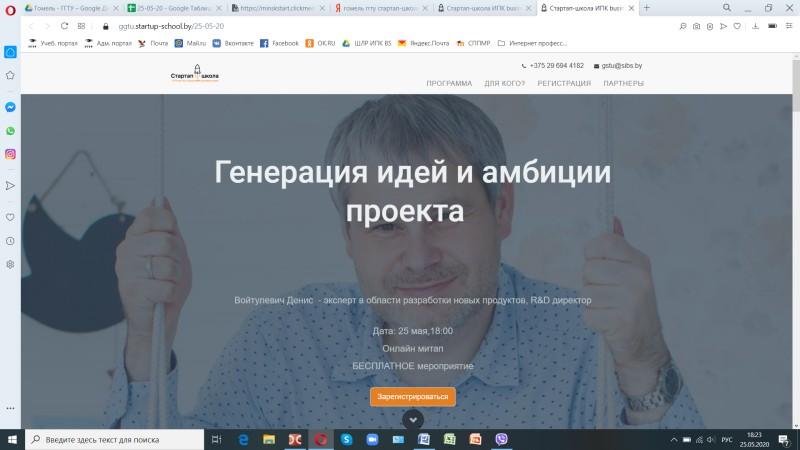Open downloads from the toolbar
This screenshot has width=800, height=450.
pyautogui.click(x=755, y=26)
